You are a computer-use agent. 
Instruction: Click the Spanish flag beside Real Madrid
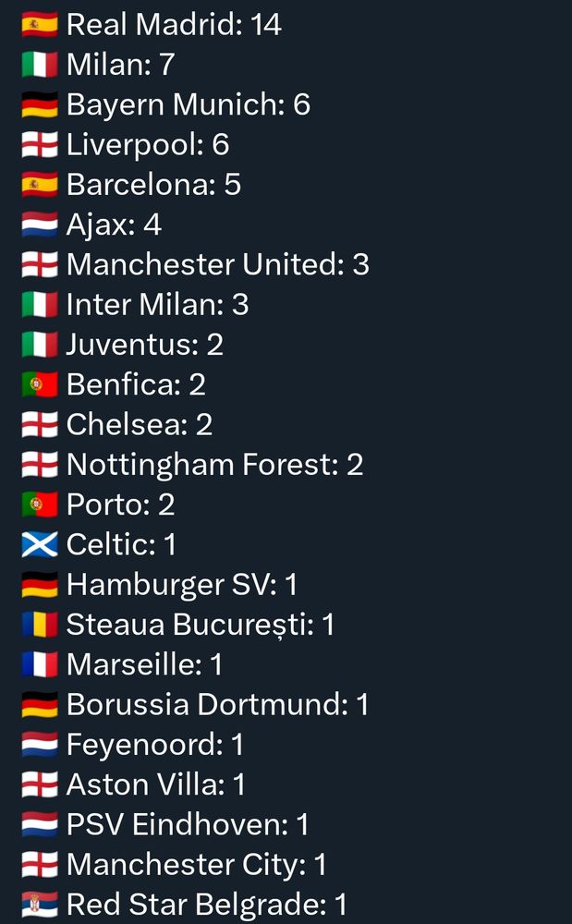coord(40,25)
